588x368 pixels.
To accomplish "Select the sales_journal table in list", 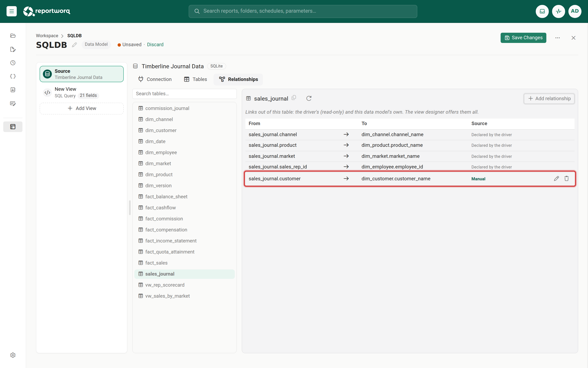I will click(x=184, y=274).
